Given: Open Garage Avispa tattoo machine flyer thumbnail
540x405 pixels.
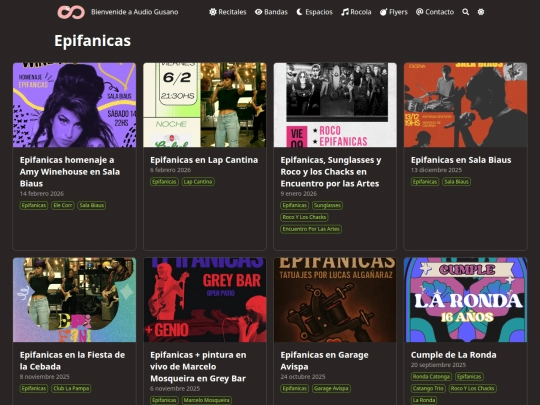Looking at the screenshot, I should [x=335, y=300].
